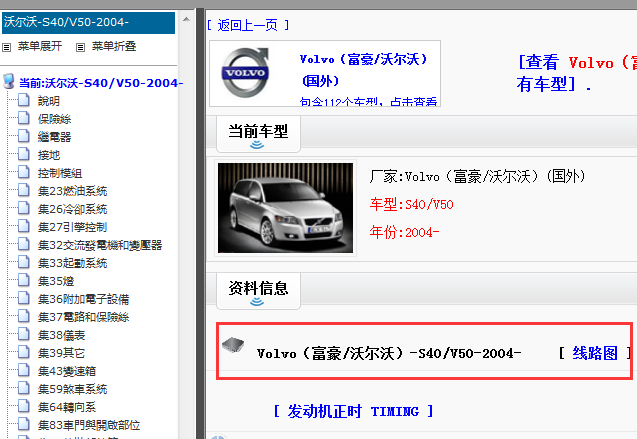Click the document icon beside 集23燃油系統
The width and height of the screenshot is (637, 439).
[24, 190]
